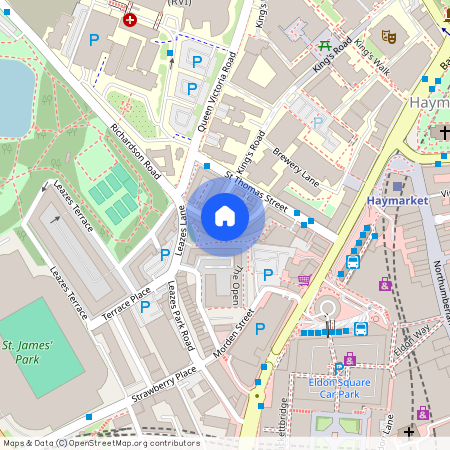Select the parking P next to Leazes Lane
Viewport: 450px width, 450px height.
(165, 255)
